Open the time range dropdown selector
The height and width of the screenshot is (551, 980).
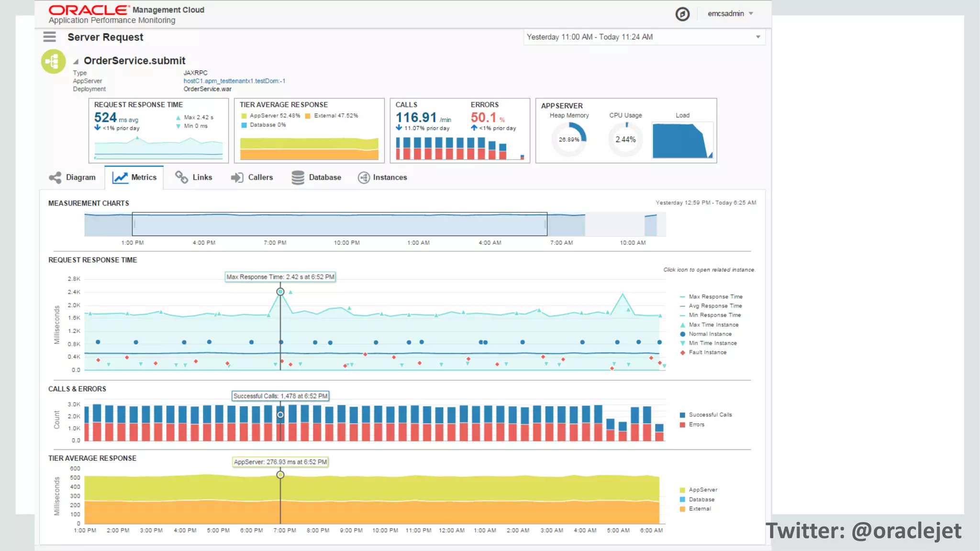click(758, 37)
